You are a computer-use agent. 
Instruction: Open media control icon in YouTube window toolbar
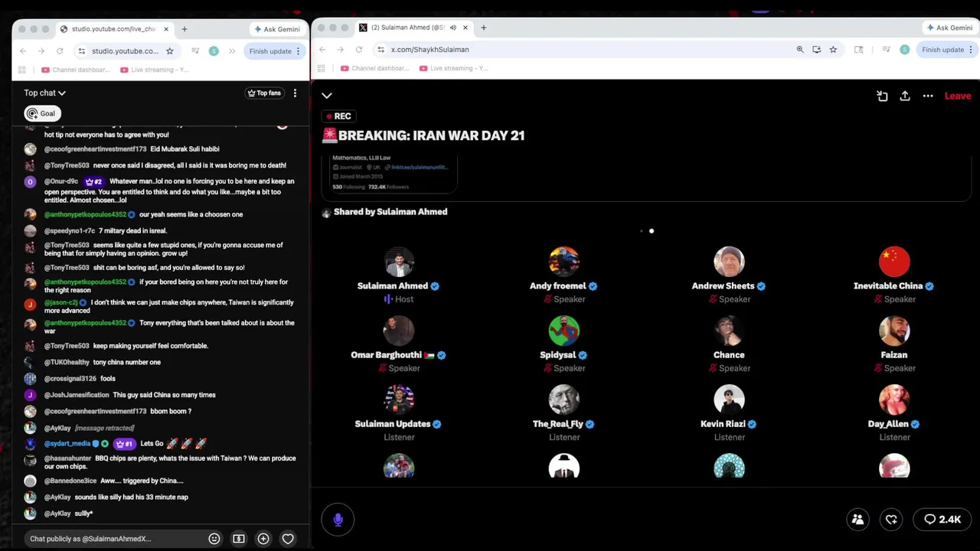pos(195,51)
